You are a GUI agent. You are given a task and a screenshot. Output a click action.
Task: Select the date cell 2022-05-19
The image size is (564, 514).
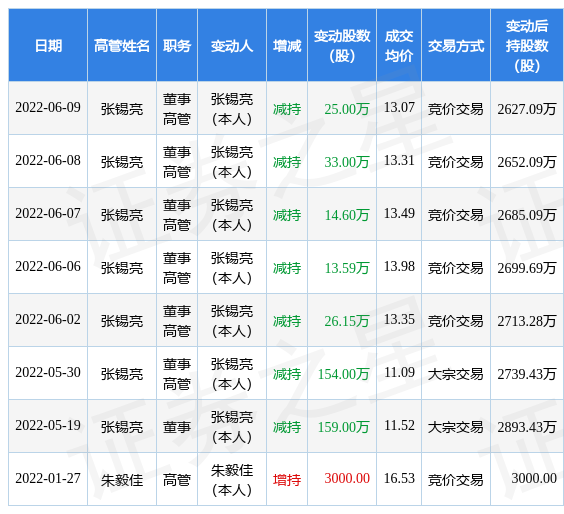48,425
